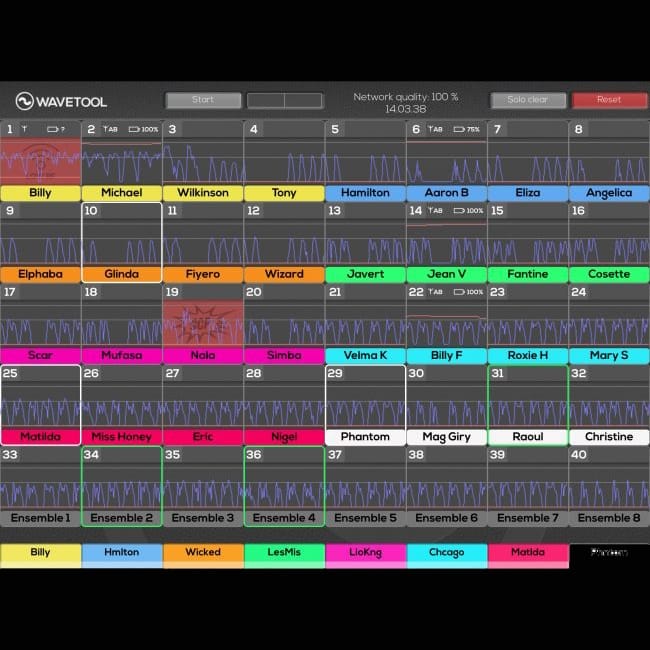Viewport: 650px width, 650px height.
Task: Click the red Reset button
Action: (x=609, y=100)
